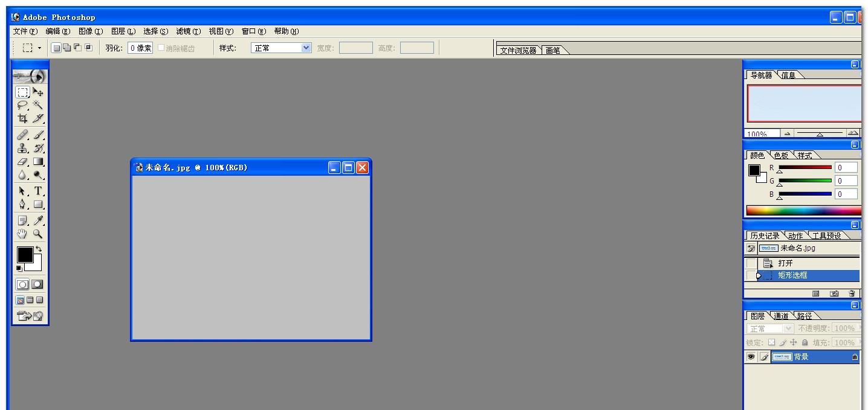Screen dimensions: 868x410
Task: Delete current state trash icon in History panel
Action: click(x=852, y=293)
